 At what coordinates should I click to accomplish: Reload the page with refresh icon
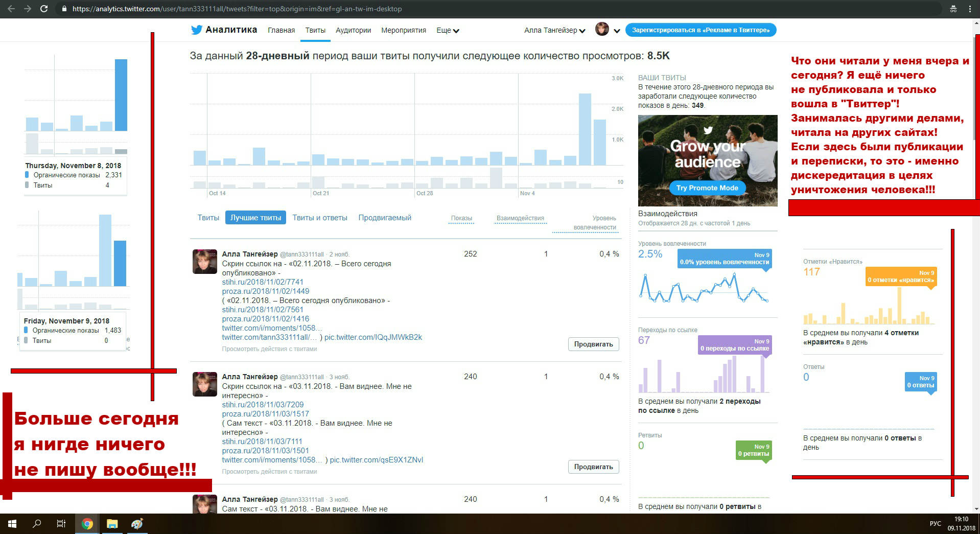pyautogui.click(x=44, y=9)
